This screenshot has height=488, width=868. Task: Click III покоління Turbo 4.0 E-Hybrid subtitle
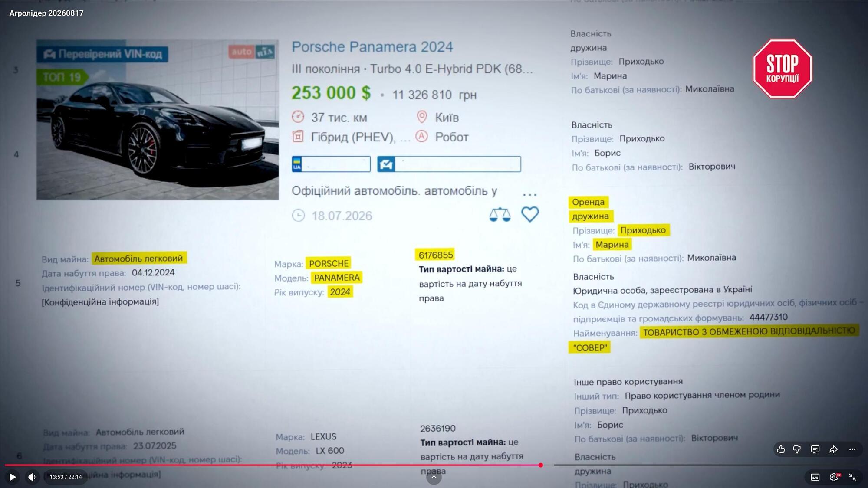[412, 69]
